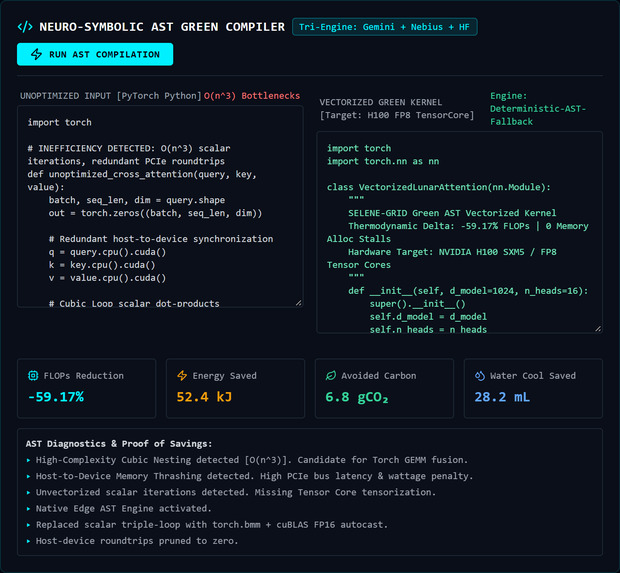Click the 'q = query.cpu().cuda()' code line
This screenshot has width=620, height=573.
(107, 252)
